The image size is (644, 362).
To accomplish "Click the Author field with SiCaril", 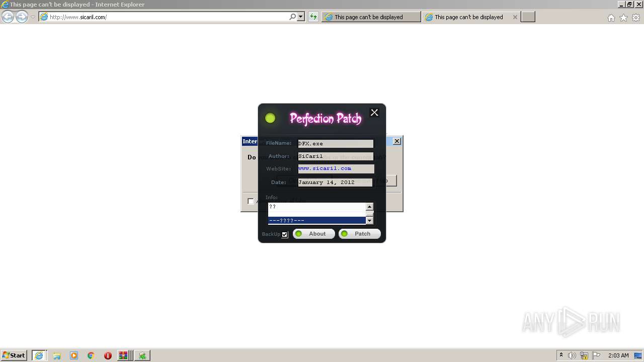I will click(x=336, y=156).
